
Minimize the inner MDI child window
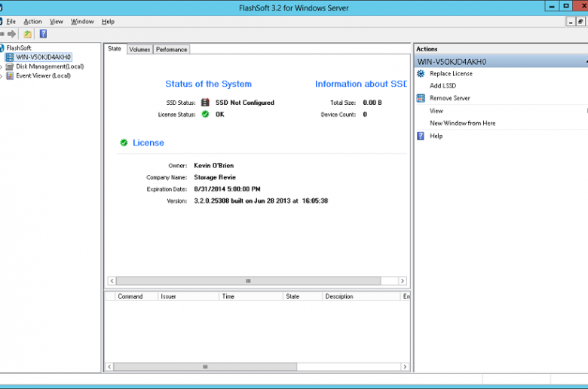571,22
